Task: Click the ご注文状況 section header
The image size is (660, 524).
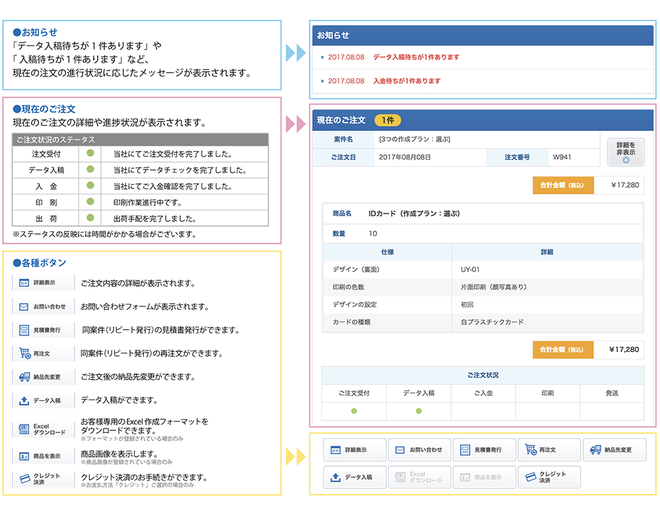Action: [x=483, y=375]
